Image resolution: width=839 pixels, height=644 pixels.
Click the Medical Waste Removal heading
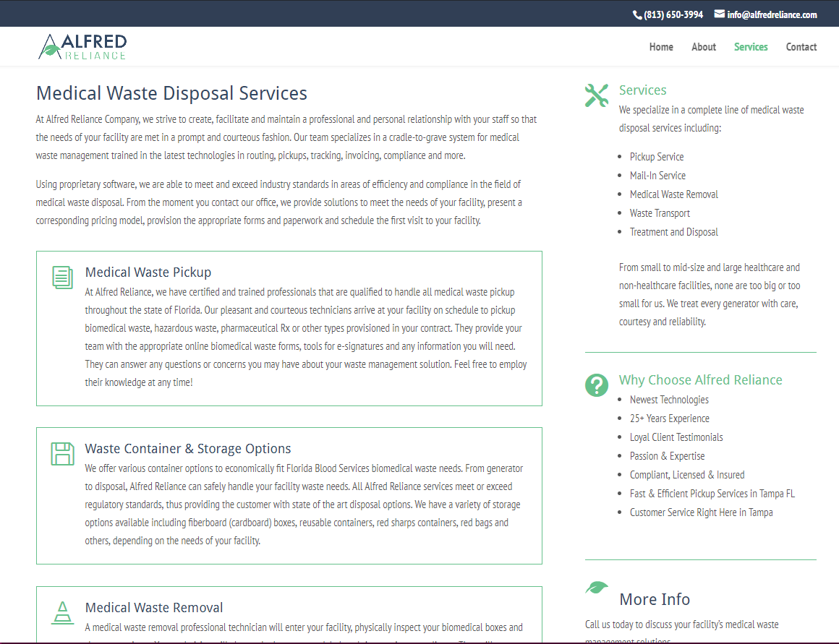(154, 608)
